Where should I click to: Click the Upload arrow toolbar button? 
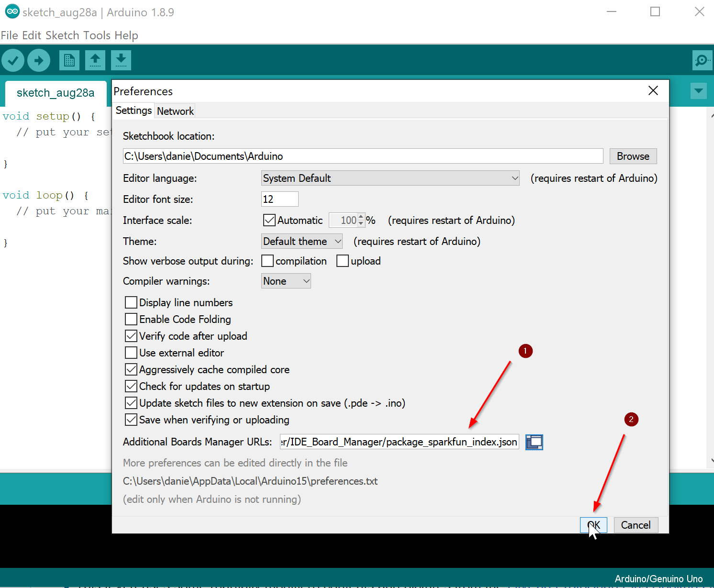(x=39, y=61)
